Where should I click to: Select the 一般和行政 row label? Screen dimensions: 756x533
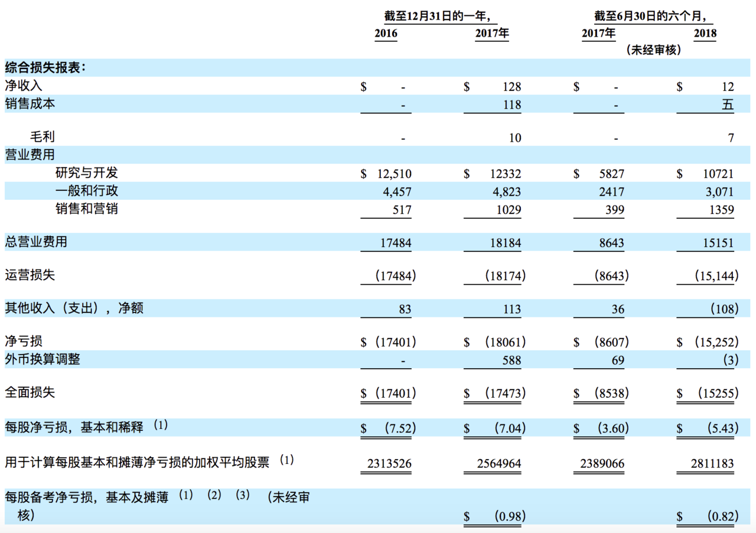86,190
